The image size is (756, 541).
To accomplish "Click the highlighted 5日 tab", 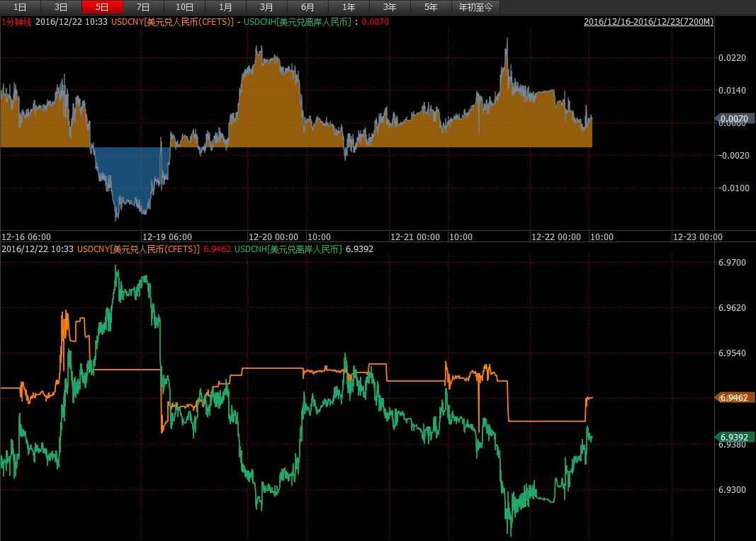I will (x=102, y=7).
